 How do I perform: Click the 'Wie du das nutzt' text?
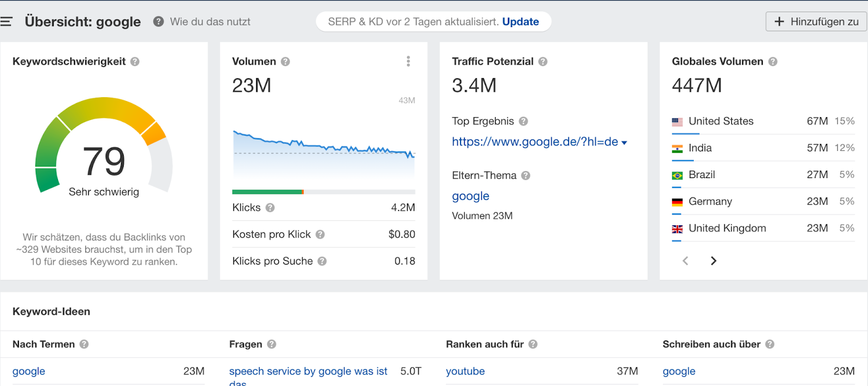(210, 22)
